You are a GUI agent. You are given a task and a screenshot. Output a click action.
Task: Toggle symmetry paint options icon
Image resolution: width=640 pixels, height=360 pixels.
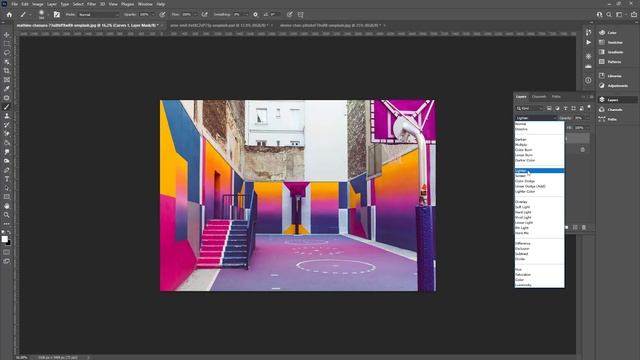(x=300, y=14)
